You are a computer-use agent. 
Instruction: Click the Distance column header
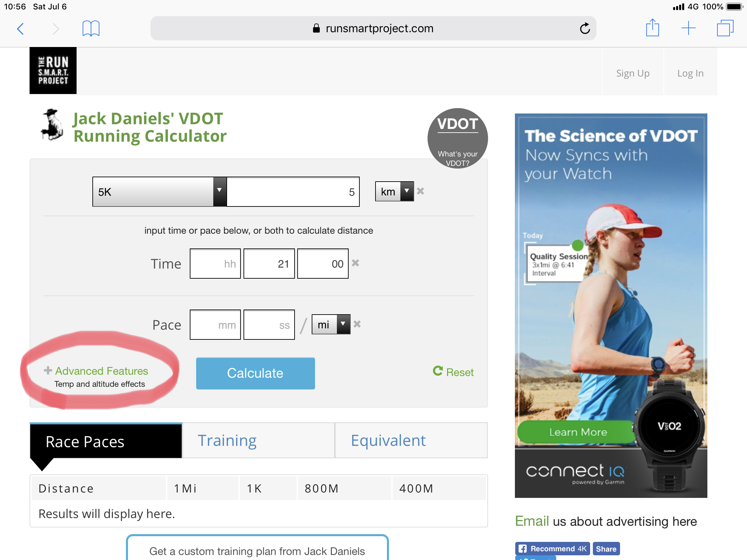[x=99, y=488]
